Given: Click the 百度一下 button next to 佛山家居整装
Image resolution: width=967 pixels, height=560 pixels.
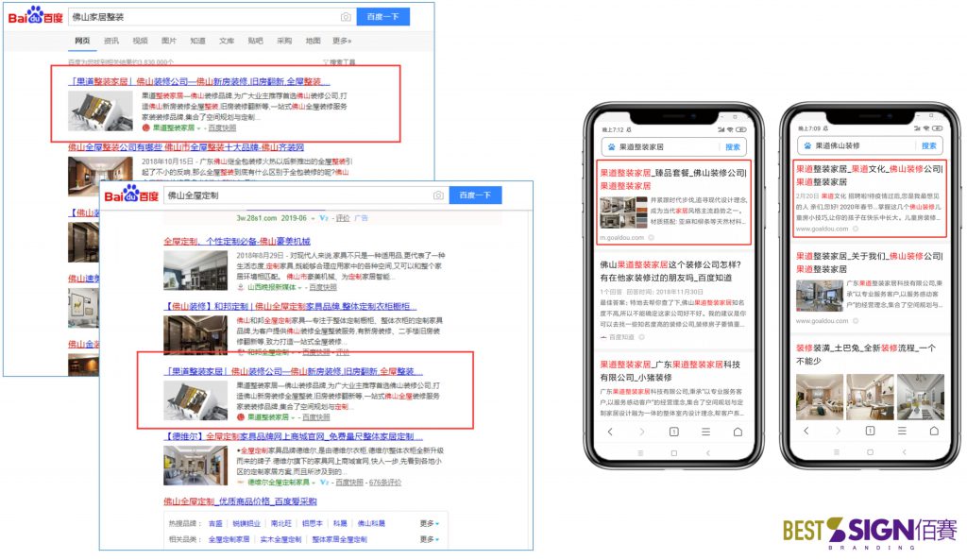Looking at the screenshot, I should pos(383,17).
